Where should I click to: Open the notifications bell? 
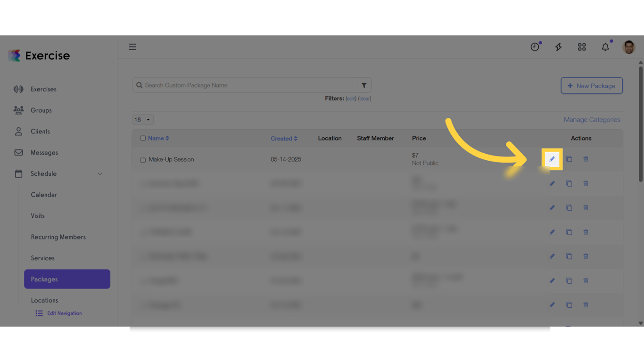tap(605, 47)
